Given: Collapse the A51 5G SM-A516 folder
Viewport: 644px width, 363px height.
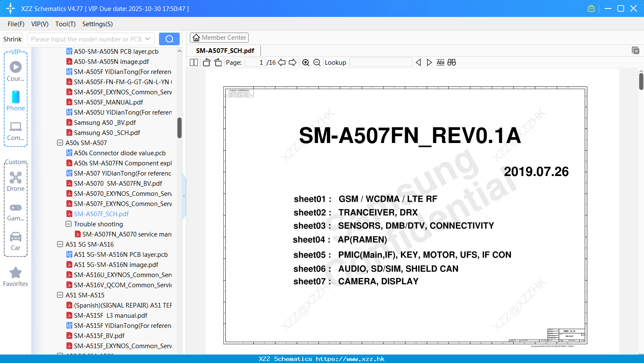Looking at the screenshot, I should 60,245.
